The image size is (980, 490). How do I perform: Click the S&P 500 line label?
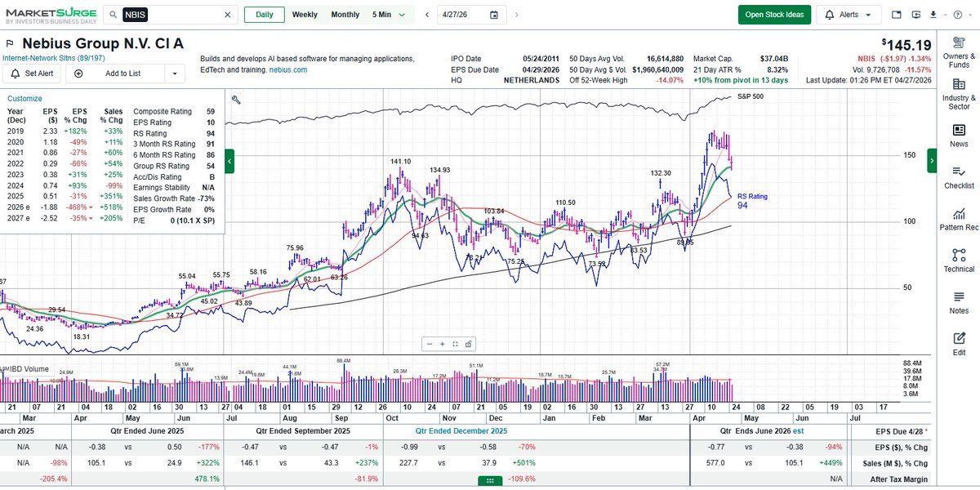[750, 96]
